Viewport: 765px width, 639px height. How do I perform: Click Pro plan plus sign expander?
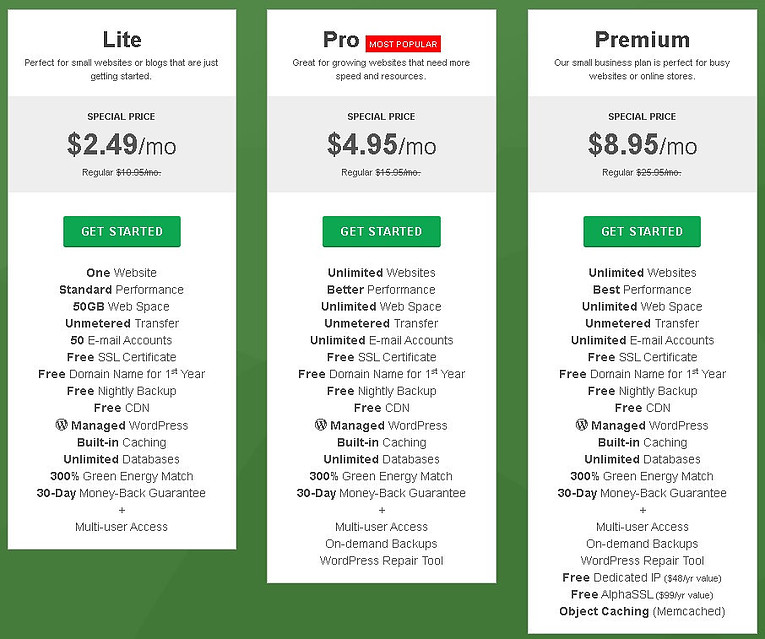click(382, 510)
